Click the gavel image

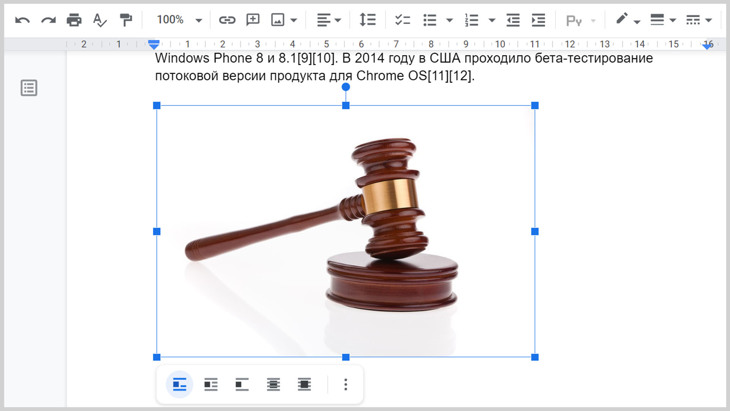tap(345, 231)
